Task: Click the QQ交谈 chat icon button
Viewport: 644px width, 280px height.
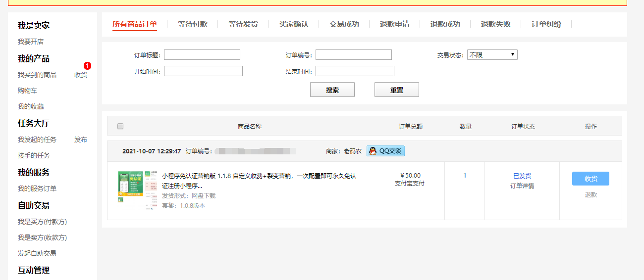Action: [x=385, y=151]
